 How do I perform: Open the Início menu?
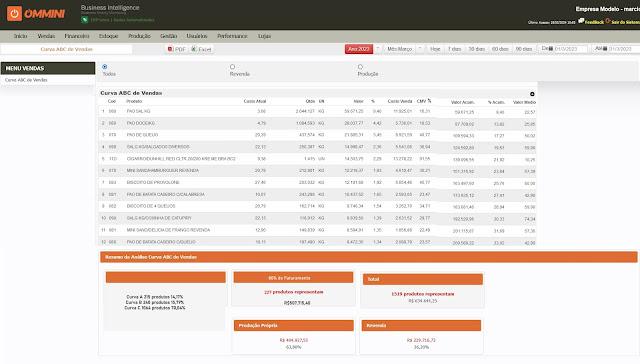(x=20, y=36)
